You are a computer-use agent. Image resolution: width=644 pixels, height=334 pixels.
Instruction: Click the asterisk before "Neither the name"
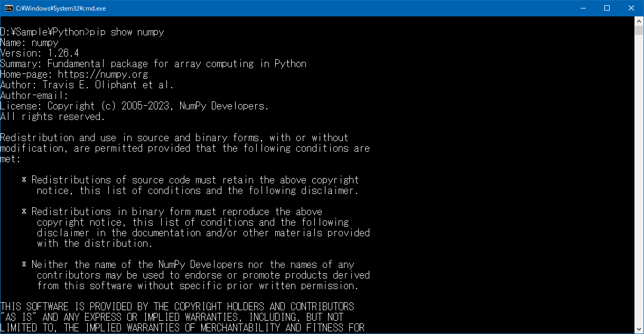[x=24, y=265]
